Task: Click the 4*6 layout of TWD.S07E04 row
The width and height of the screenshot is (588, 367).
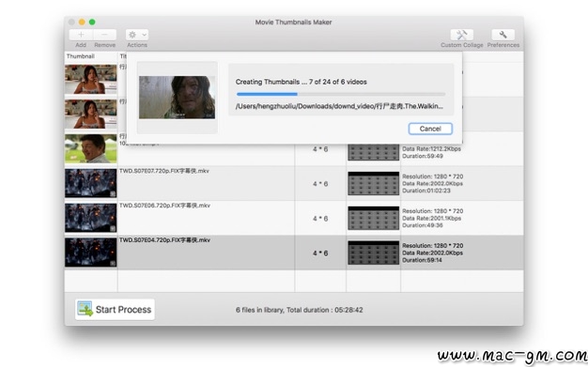Action: 320,253
